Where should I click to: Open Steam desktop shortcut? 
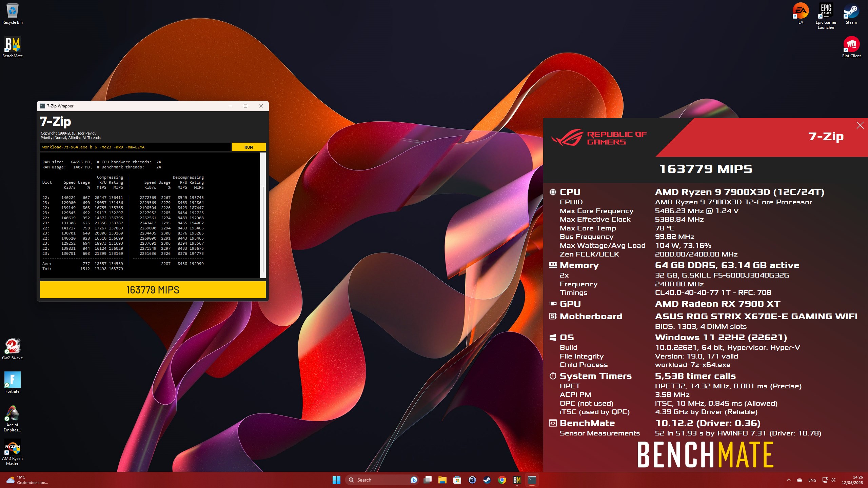pos(851,14)
